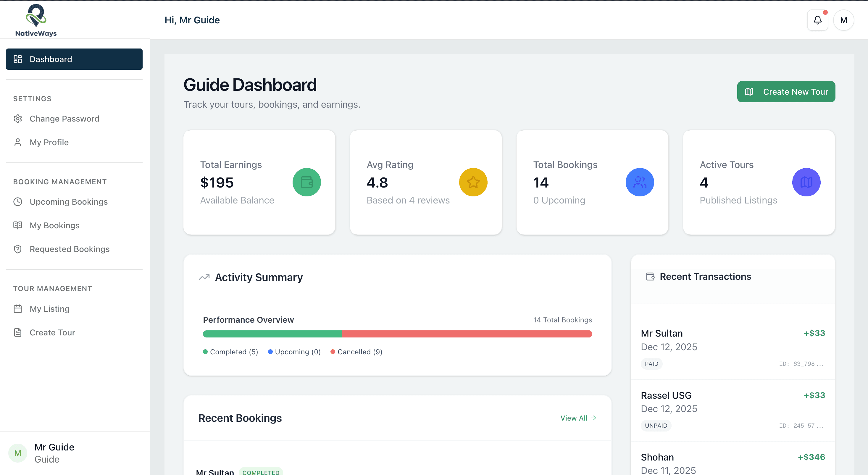868x475 pixels.
Task: Open My Profile page
Action: coord(74,142)
